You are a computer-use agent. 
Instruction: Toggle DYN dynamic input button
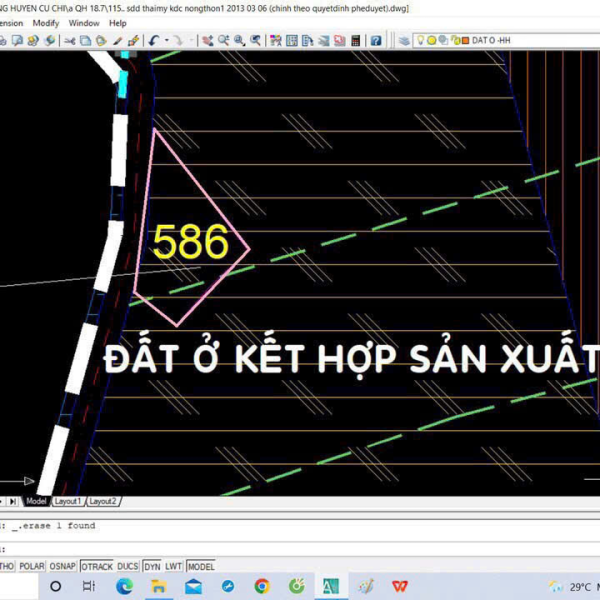point(152,566)
